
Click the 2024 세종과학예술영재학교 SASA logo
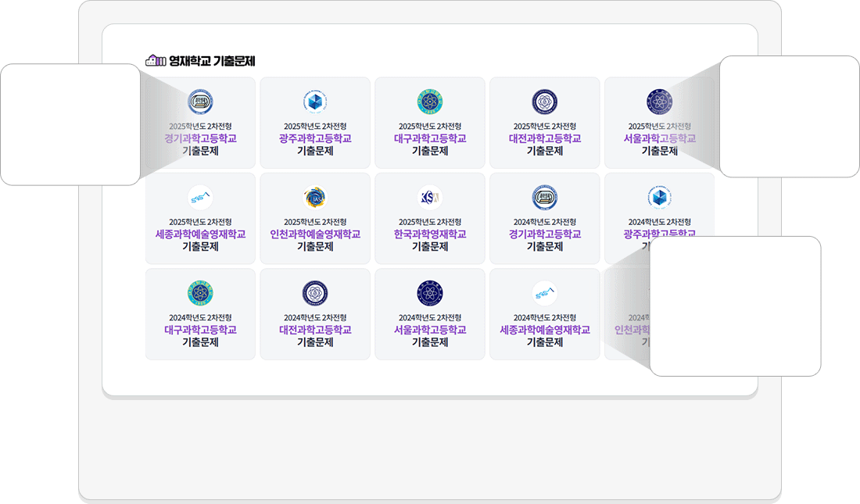coord(545,293)
